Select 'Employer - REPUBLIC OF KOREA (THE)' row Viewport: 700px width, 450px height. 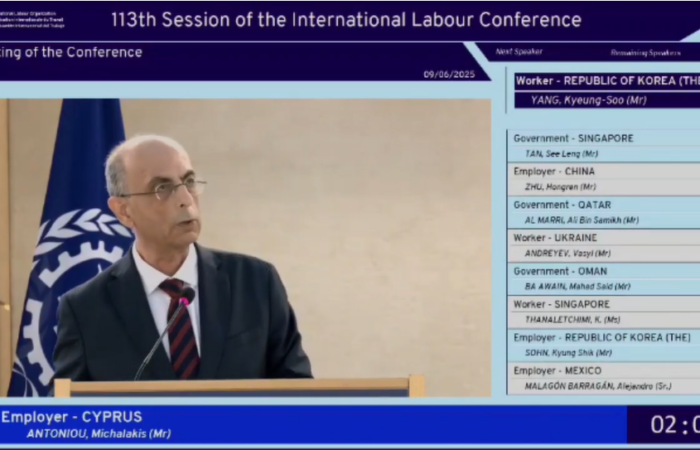[602, 338]
